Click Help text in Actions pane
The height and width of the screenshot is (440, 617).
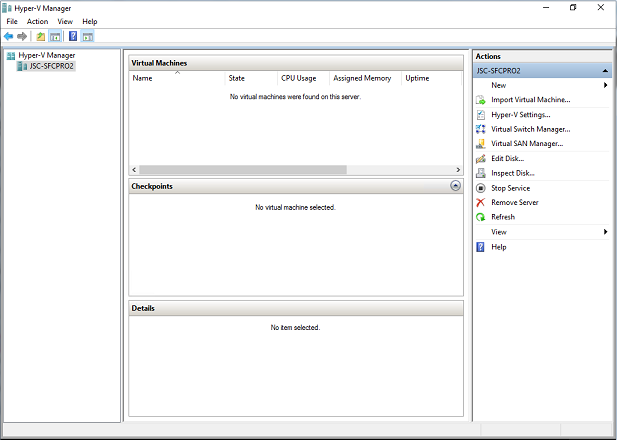[x=499, y=247]
